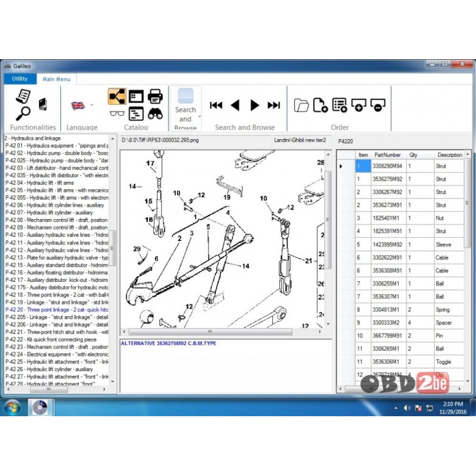476x476 pixels.
Task: Click the binoculars icon
Action: pos(155,114)
